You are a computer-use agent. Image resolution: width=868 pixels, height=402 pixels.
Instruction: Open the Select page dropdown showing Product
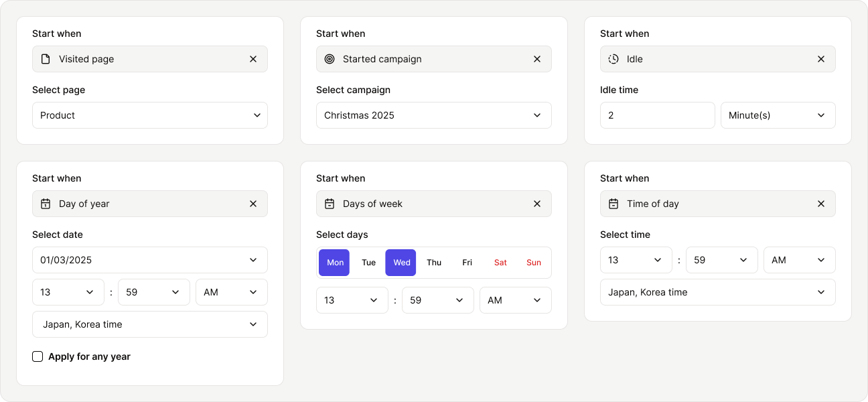tap(150, 115)
